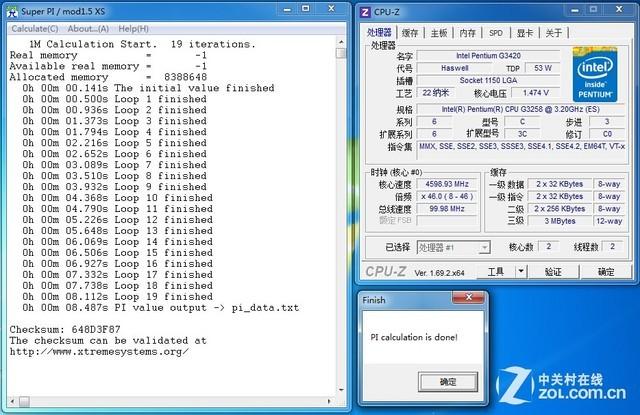This screenshot has height=415, width=640.
Task: Click the 'PI calculation is done!' message
Action: coord(414,337)
